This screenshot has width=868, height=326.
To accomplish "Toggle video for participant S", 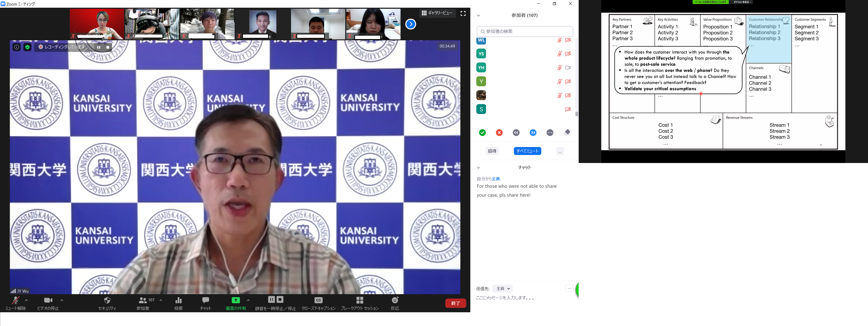I will [x=568, y=109].
